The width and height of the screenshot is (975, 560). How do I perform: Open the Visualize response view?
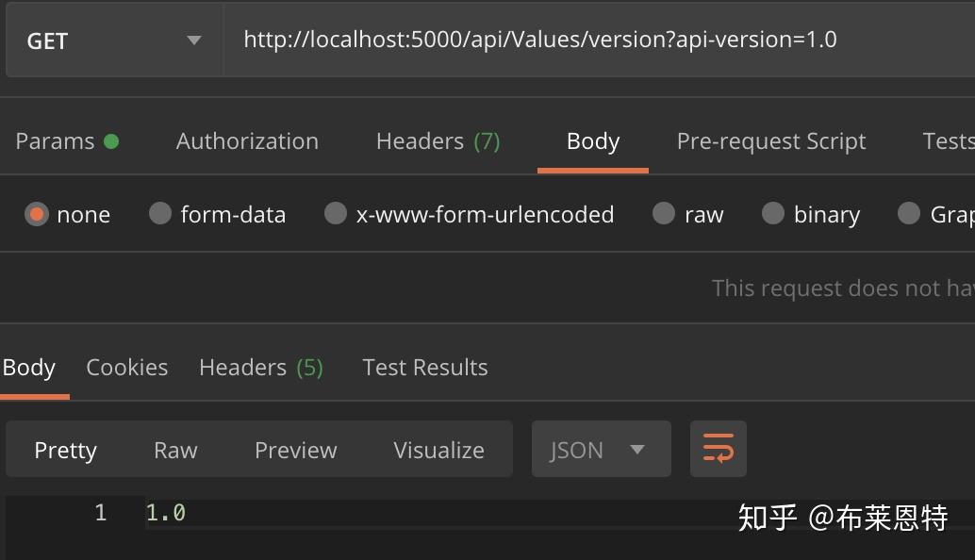point(438,451)
